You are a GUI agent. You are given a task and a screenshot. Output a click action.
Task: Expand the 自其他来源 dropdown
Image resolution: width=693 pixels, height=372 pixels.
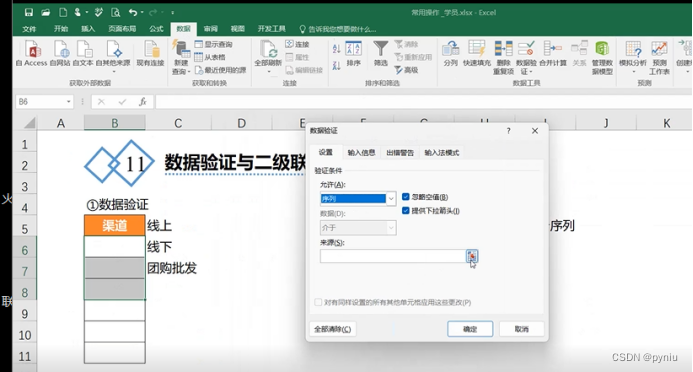coord(113,71)
